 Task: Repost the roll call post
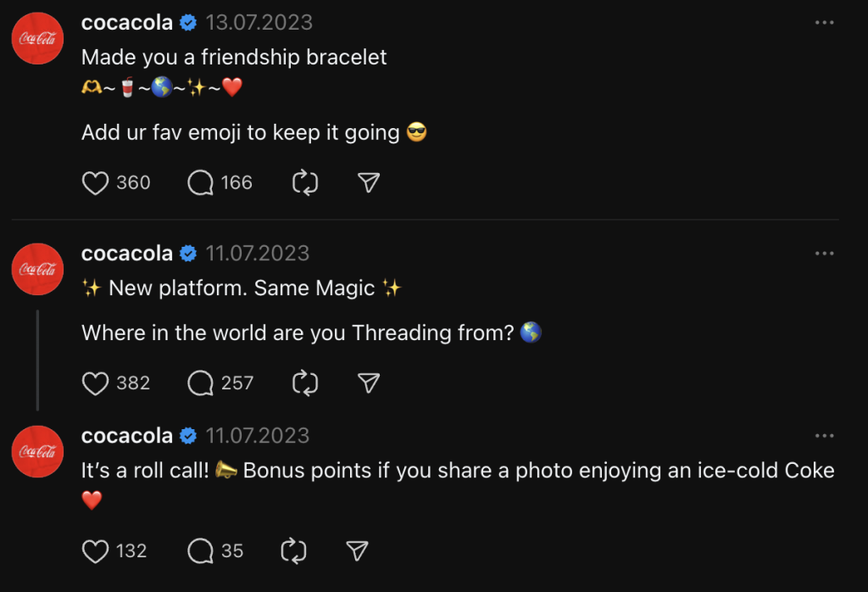[x=293, y=551]
